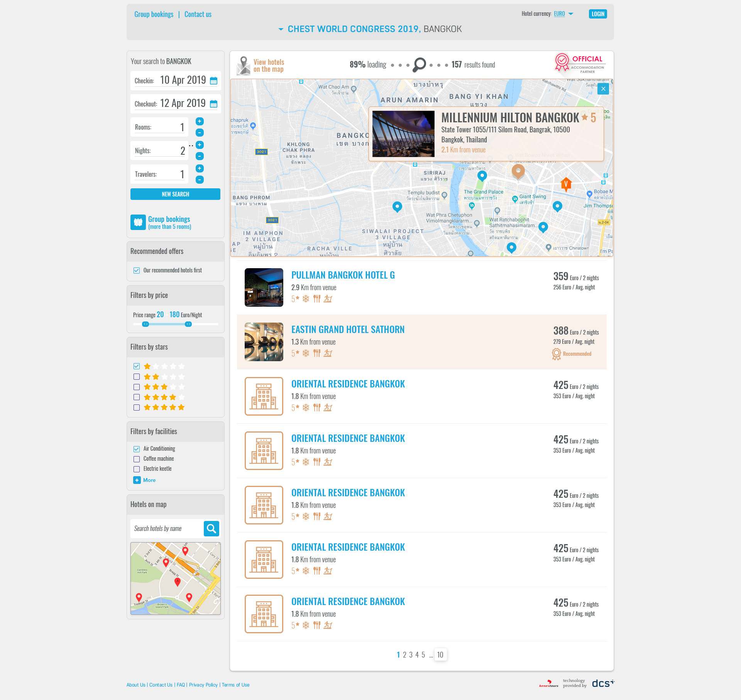This screenshot has height=700, width=741.
Task: Click the NEW SEARCH button
Action: tap(175, 194)
